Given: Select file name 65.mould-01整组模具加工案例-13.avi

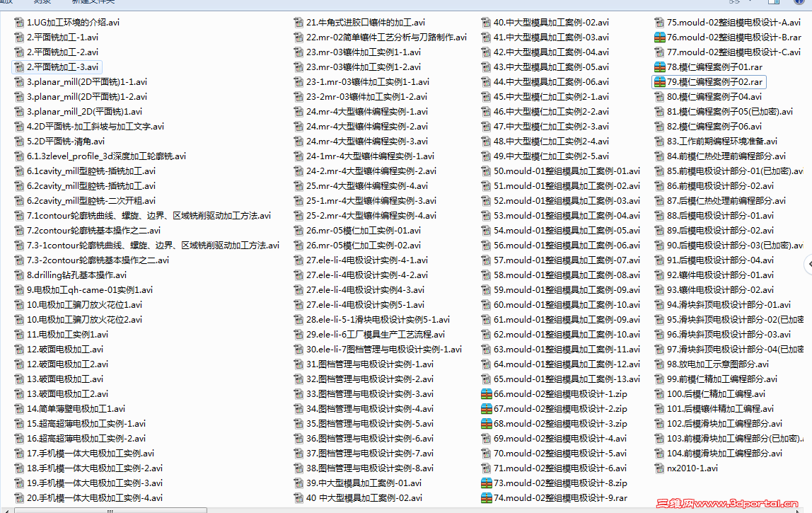Looking at the screenshot, I should point(567,379).
